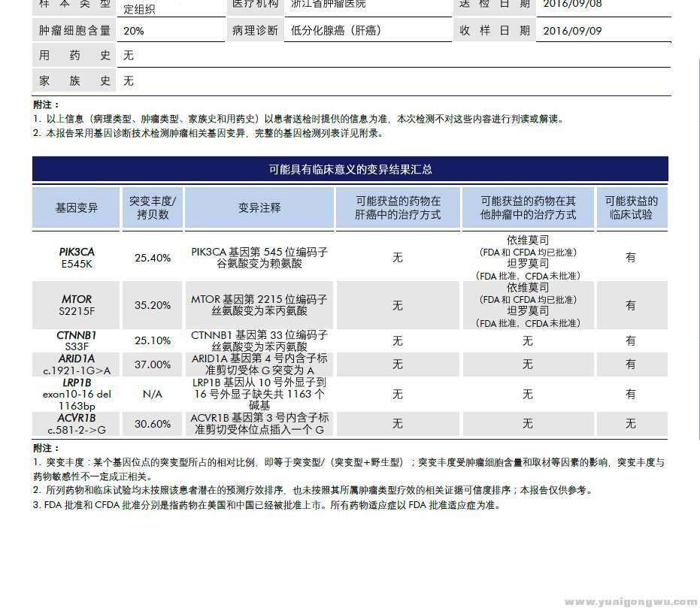Select the N/A abundance value

coord(153,394)
